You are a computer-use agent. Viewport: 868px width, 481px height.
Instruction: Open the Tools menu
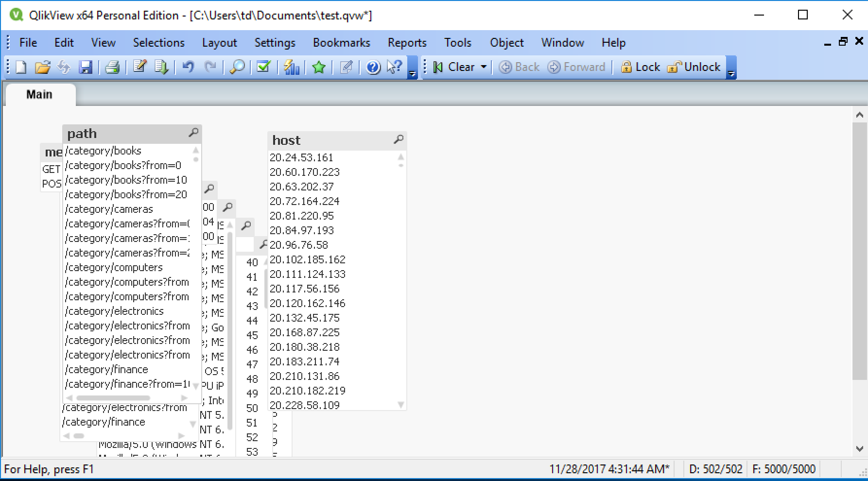click(x=458, y=43)
